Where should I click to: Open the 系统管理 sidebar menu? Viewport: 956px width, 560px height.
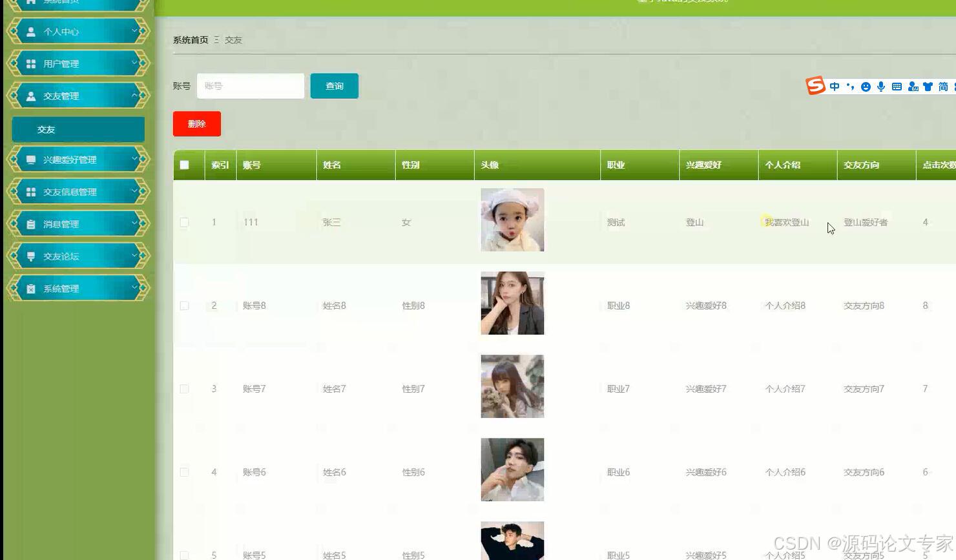pos(78,289)
